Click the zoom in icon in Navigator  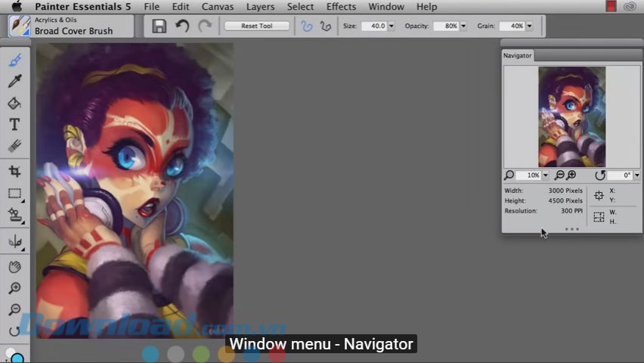pos(572,175)
